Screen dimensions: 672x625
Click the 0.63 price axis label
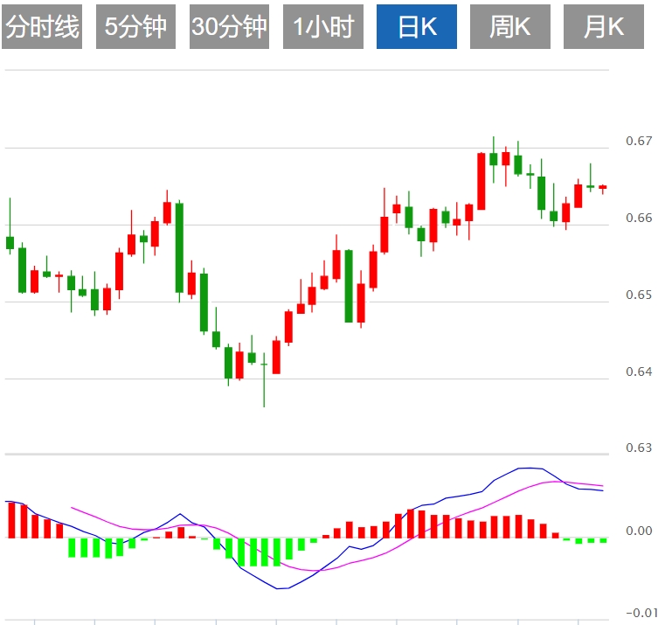point(640,448)
